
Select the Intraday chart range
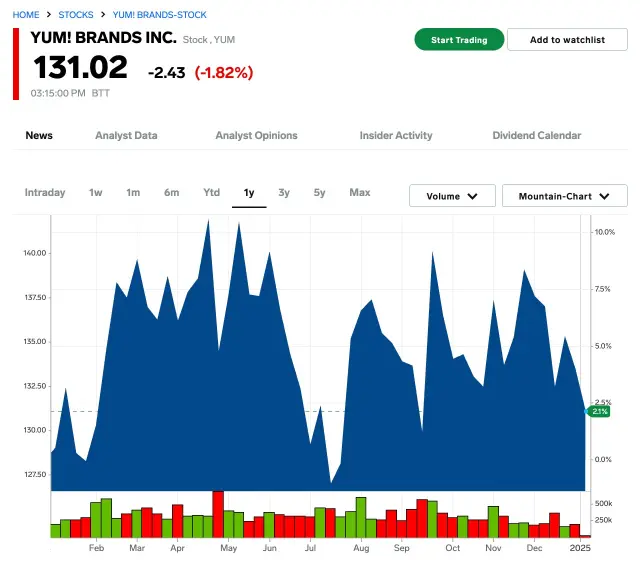(45, 192)
